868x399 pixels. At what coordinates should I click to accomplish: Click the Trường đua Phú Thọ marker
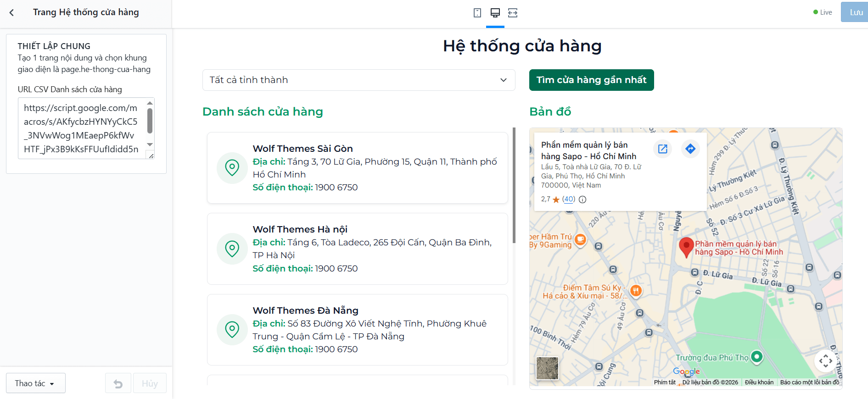[x=757, y=357]
